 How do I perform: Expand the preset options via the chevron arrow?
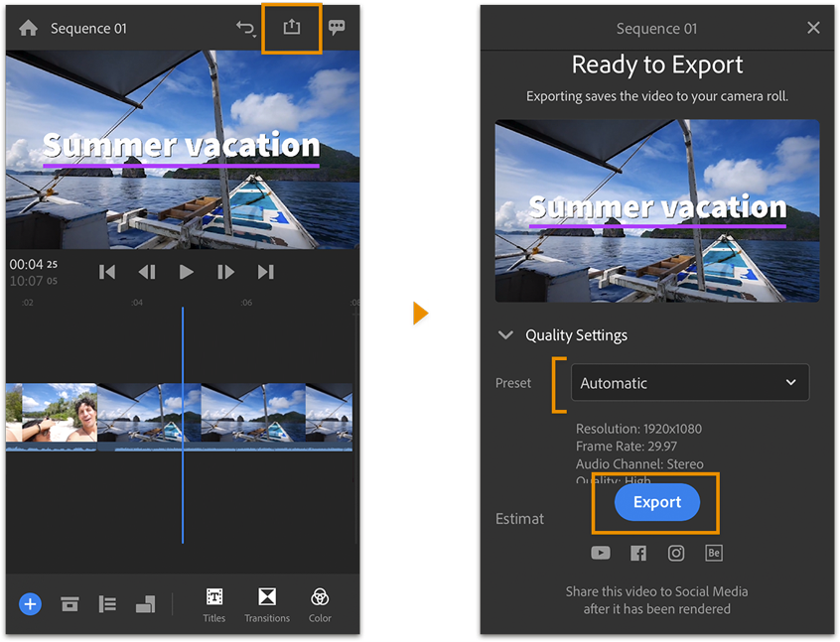[x=790, y=382]
